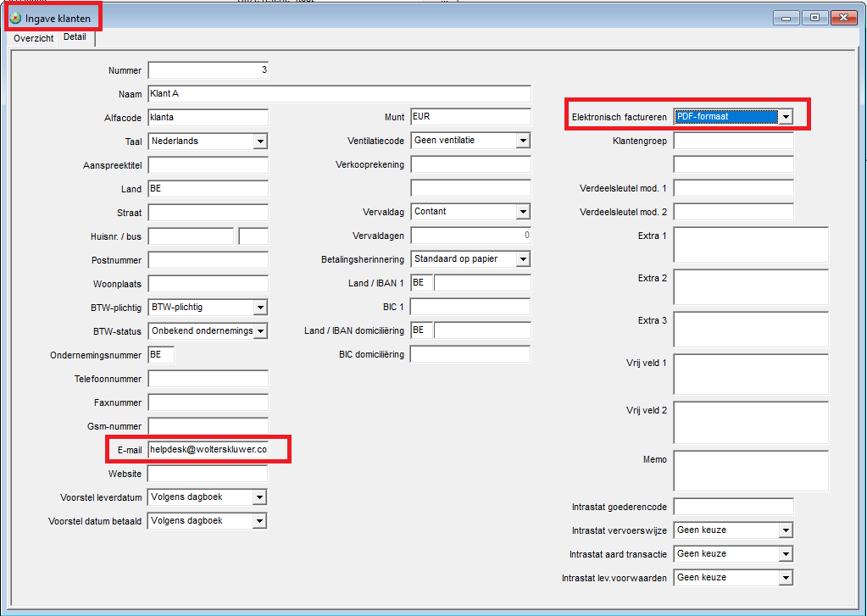Image resolution: width=867 pixels, height=616 pixels.
Task: Click the Ingave klanten window icon
Action: click(x=15, y=18)
